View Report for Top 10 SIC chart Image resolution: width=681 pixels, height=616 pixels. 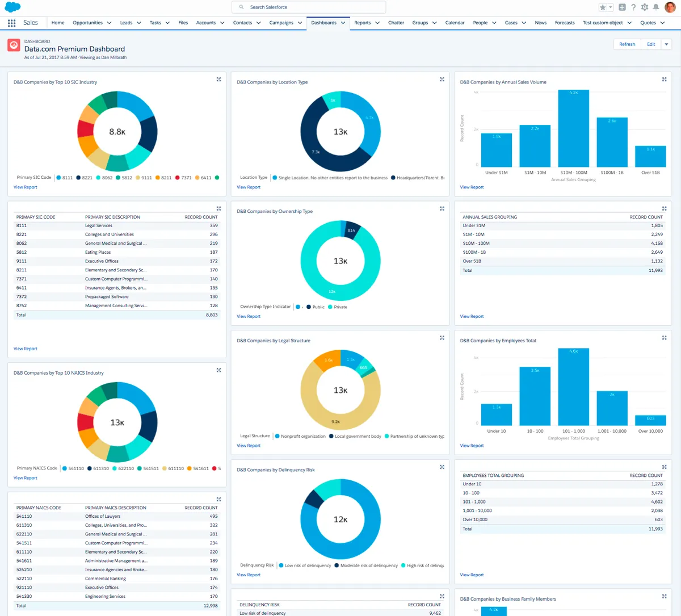coord(26,187)
